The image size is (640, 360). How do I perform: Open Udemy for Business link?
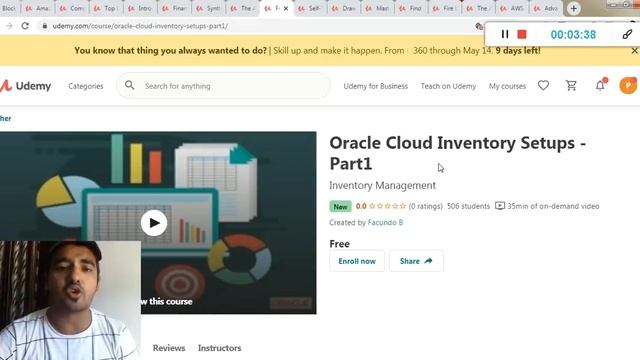click(x=376, y=86)
